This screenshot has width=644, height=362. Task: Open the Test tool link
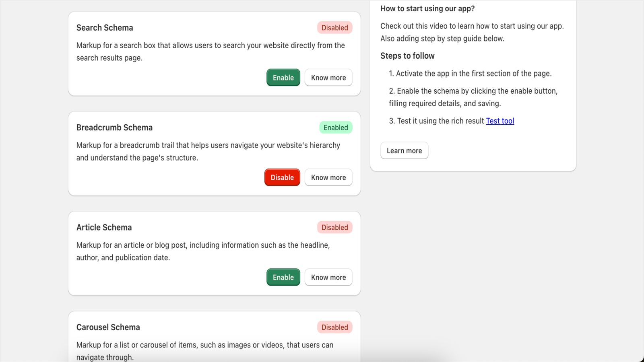(500, 121)
